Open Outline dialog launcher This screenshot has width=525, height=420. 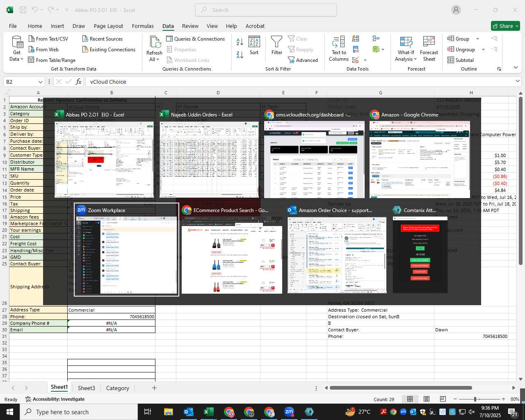tap(499, 69)
